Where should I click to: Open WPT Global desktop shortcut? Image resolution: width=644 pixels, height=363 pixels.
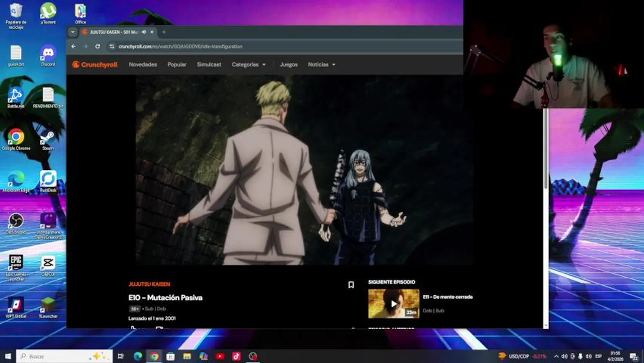16,308
